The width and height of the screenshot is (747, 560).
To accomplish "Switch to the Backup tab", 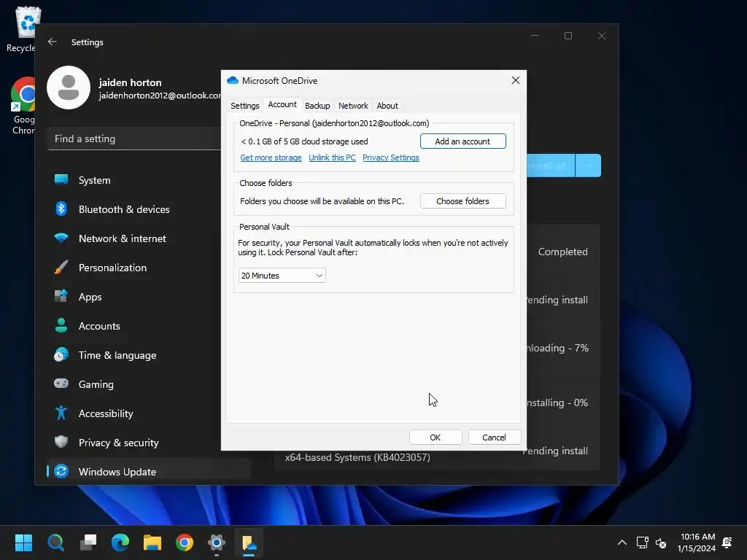I will pyautogui.click(x=317, y=106).
